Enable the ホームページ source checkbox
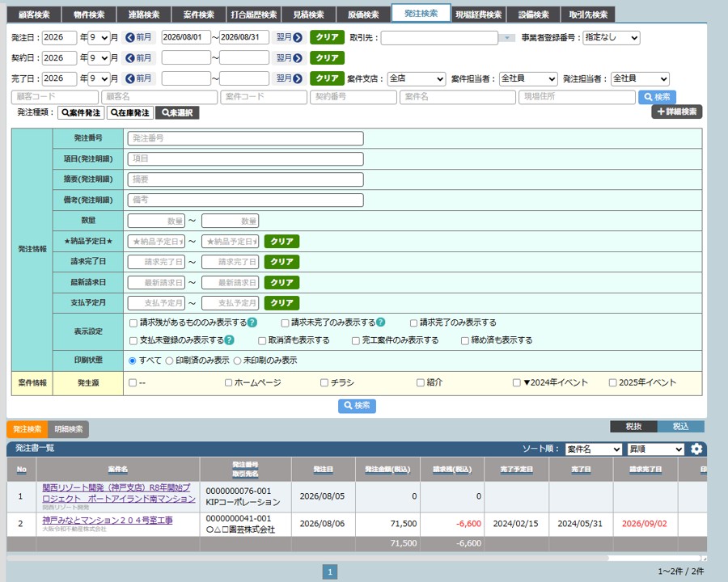 coord(228,383)
